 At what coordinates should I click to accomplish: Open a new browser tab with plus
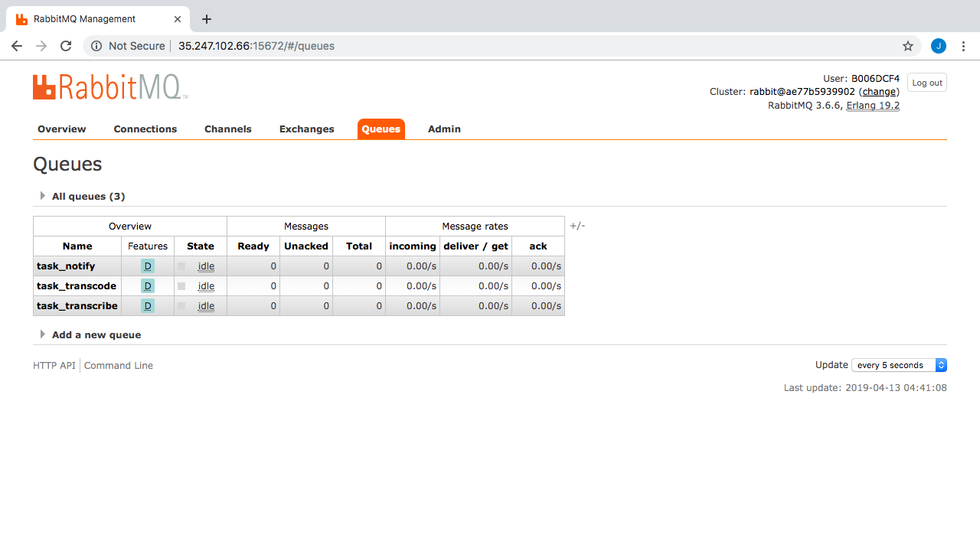click(x=206, y=19)
